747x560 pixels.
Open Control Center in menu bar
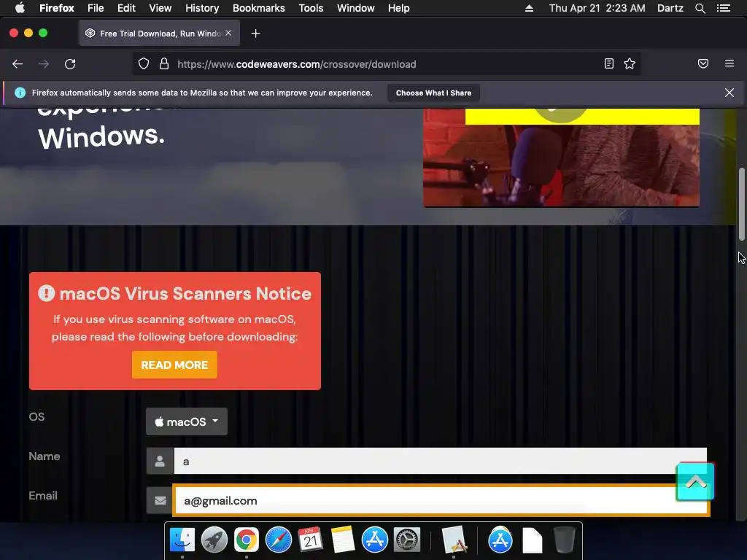pos(723,8)
